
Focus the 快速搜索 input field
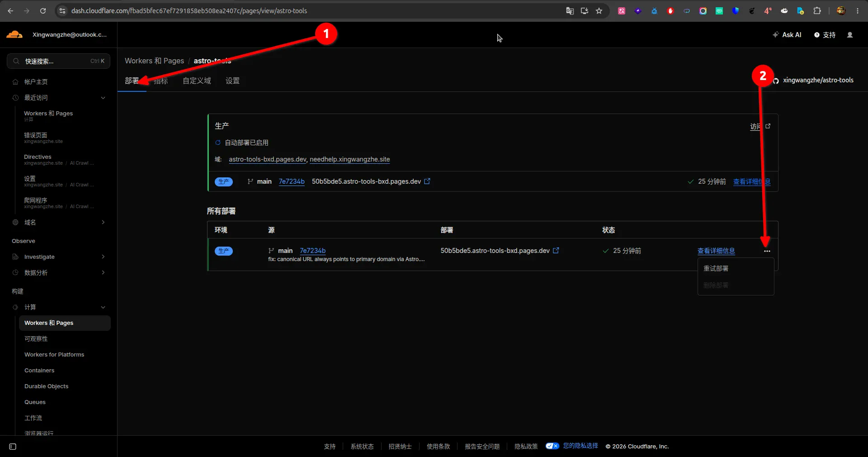pyautogui.click(x=59, y=61)
